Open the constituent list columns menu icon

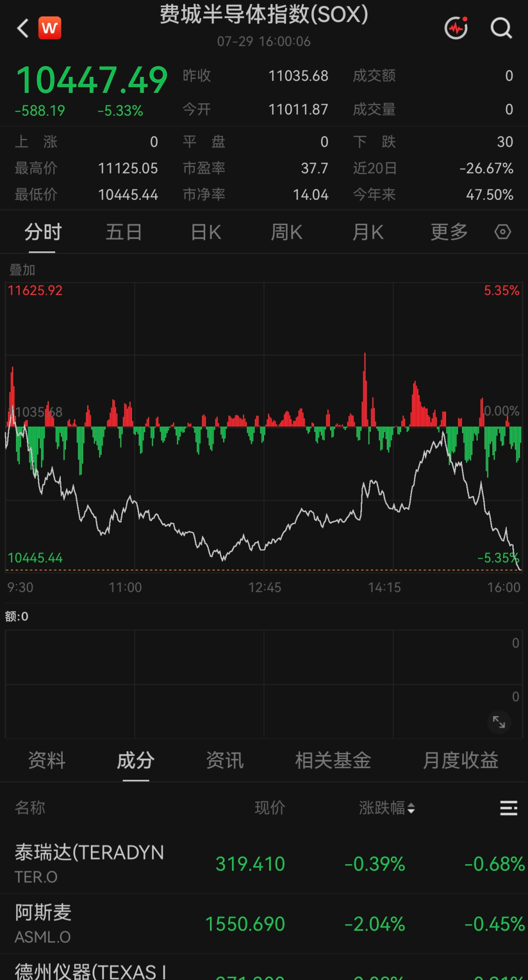[x=508, y=808]
